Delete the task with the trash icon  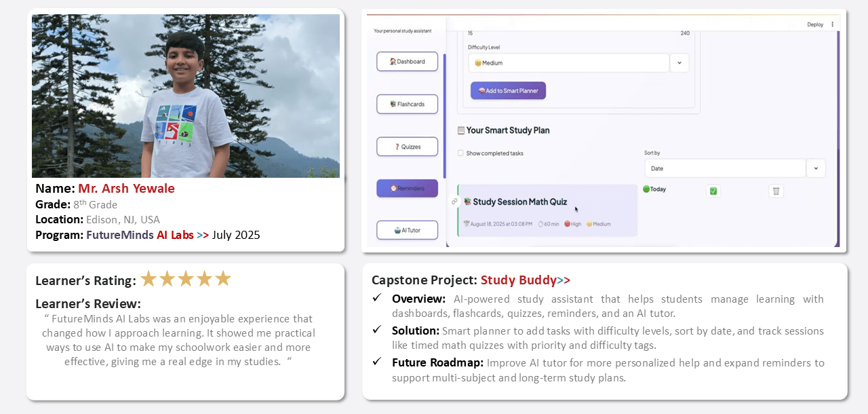tap(776, 191)
